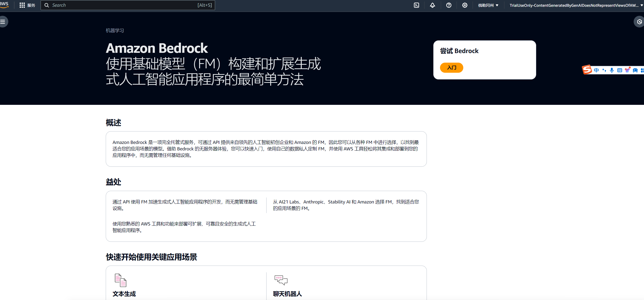This screenshot has width=644, height=300.
Task: Click the Sogou game controller icon
Action: click(635, 70)
